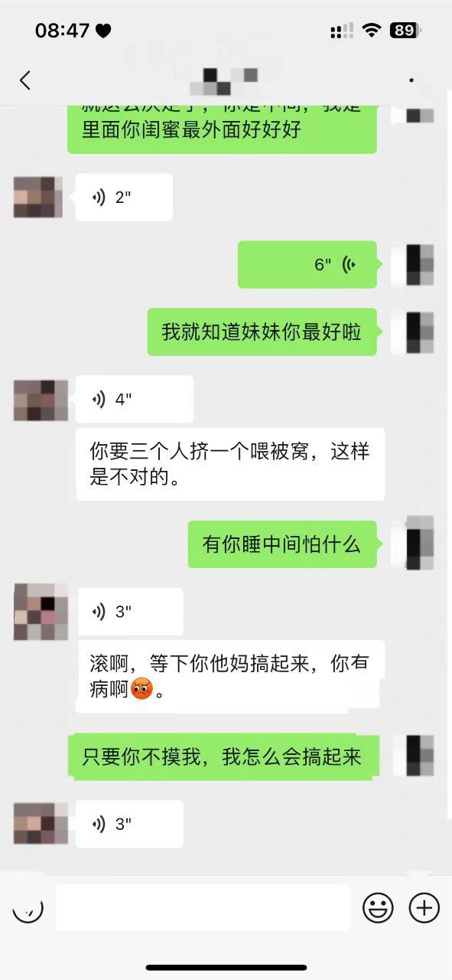Focus the message text input field
The height and width of the screenshot is (980, 452).
coord(203,908)
